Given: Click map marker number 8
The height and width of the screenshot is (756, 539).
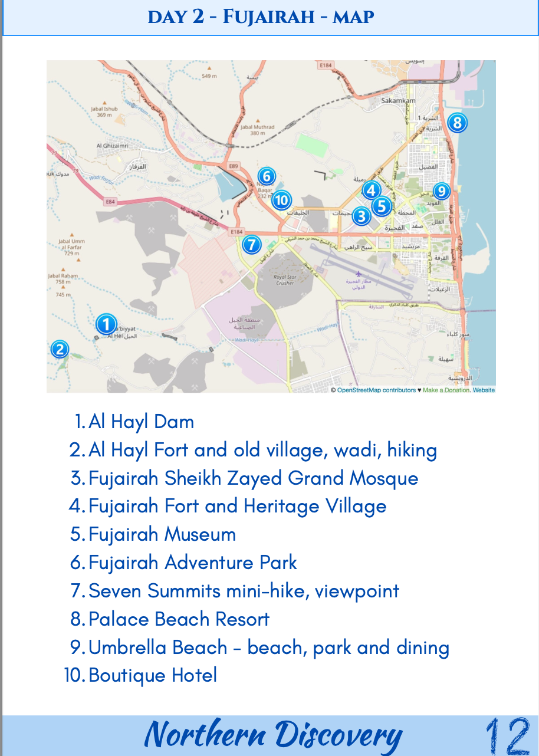Looking at the screenshot, I should click(457, 123).
